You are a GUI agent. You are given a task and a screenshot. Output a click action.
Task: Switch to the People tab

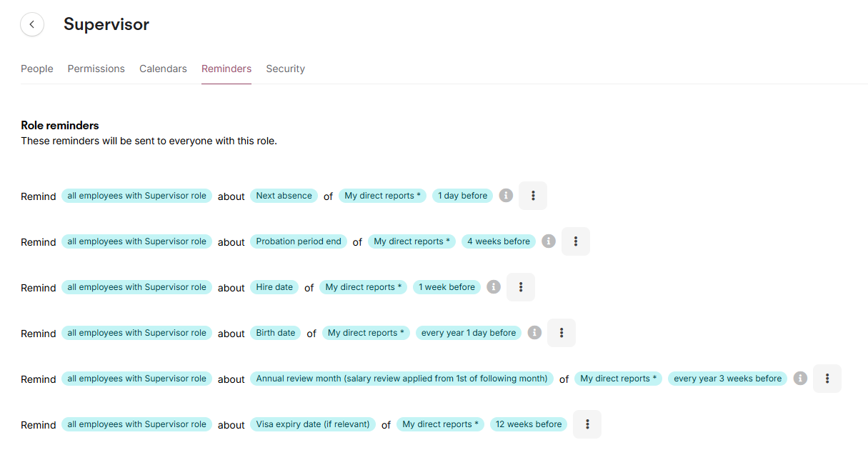tap(37, 69)
